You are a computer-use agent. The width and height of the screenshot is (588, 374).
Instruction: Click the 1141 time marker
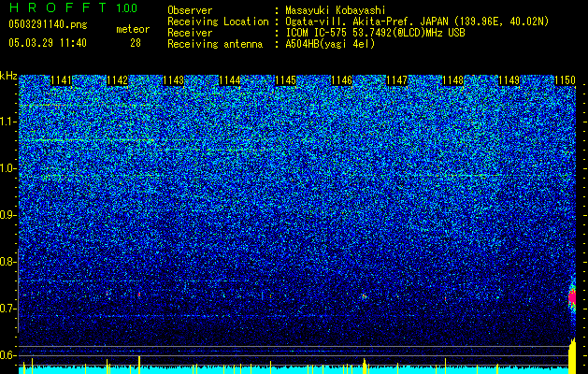click(x=61, y=80)
